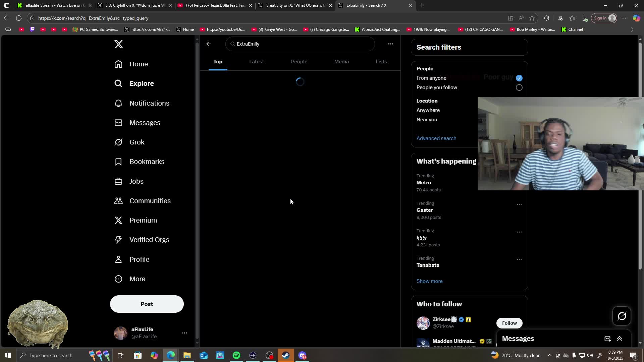Launch Grok from the sidebar
This screenshot has height=362, width=644.
click(x=129, y=142)
